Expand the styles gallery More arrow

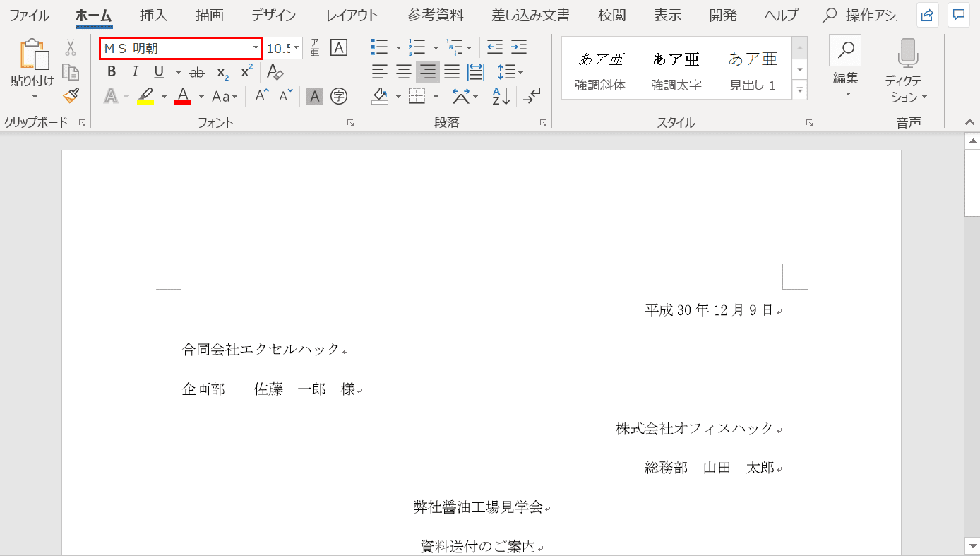(800, 90)
